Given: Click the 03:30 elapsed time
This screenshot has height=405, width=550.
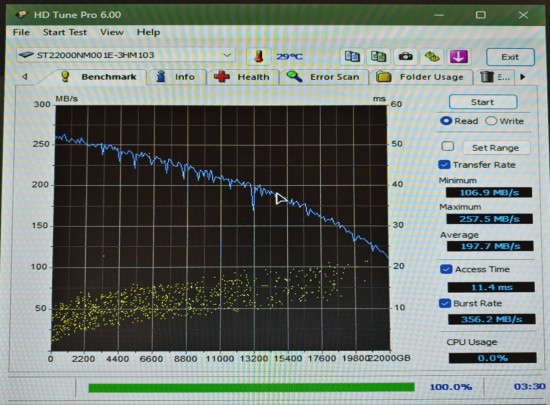Looking at the screenshot, I should [529, 387].
